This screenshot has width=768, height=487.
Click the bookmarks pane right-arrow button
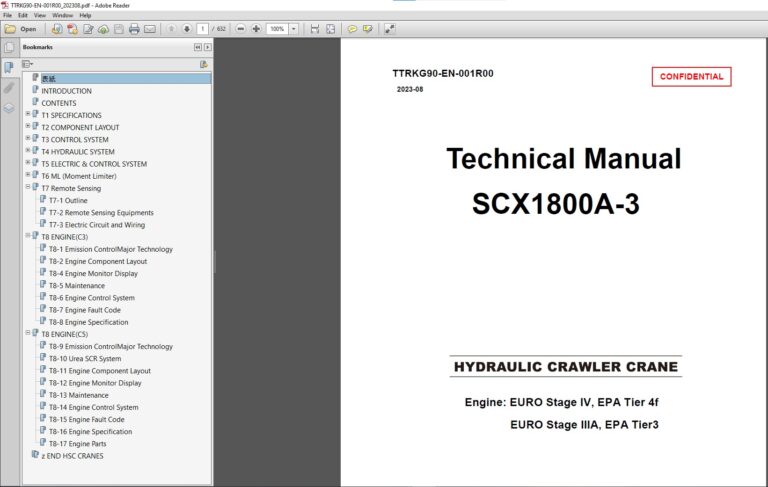point(208,47)
